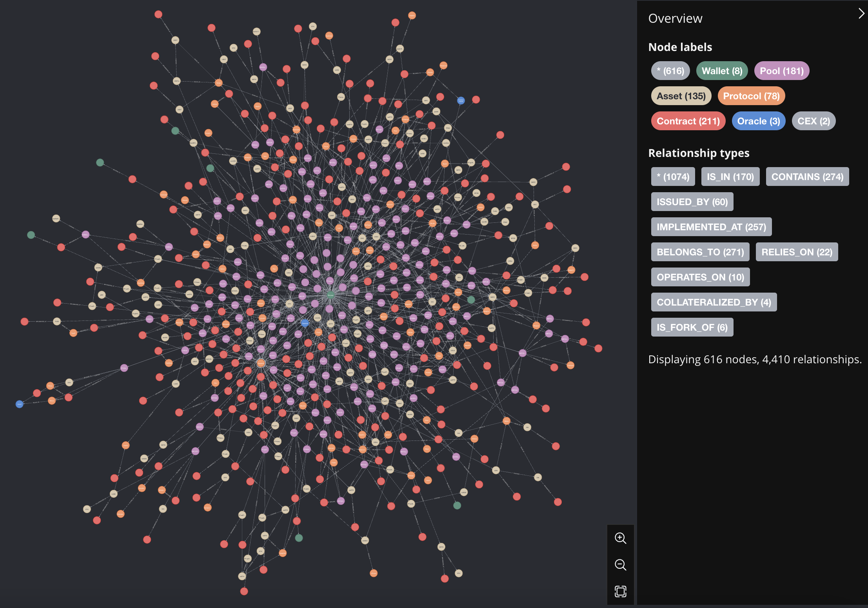
Task: Choose the ISSUED_BY (60) relationship chip
Action: click(x=692, y=202)
